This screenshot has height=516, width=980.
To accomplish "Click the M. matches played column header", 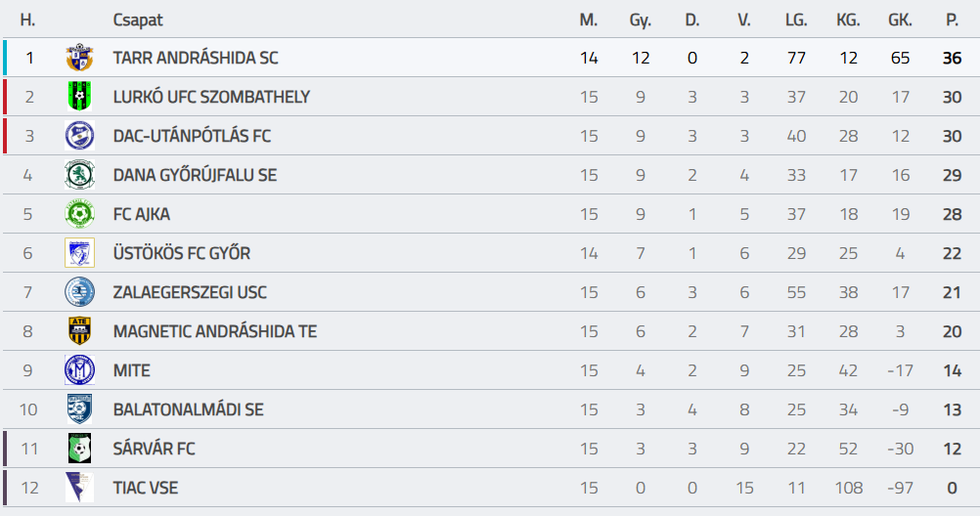I will tap(589, 20).
